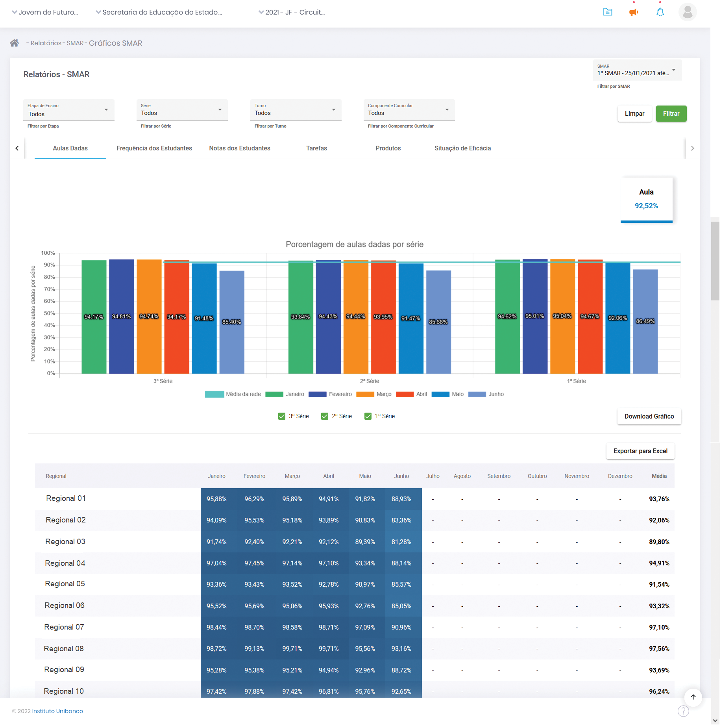721x728 pixels.
Task: Click the Relatórios breadcrumb link
Action: pyautogui.click(x=46, y=43)
